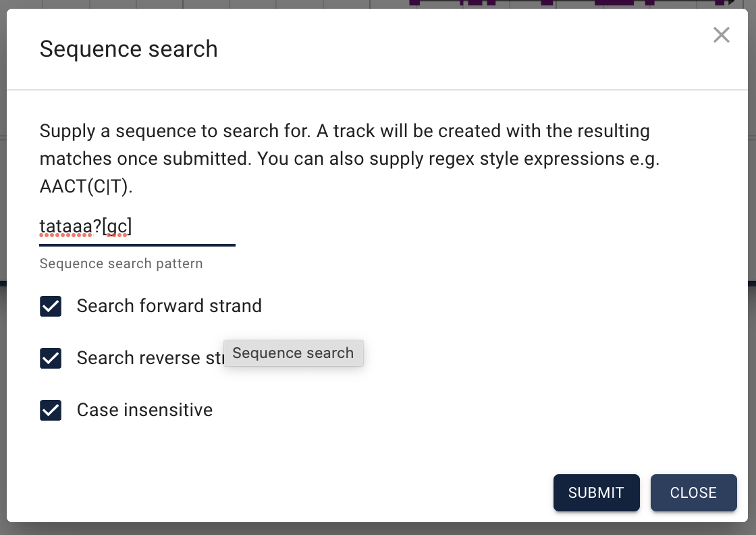Click the purple gene feature above the dialog

coord(614,3)
